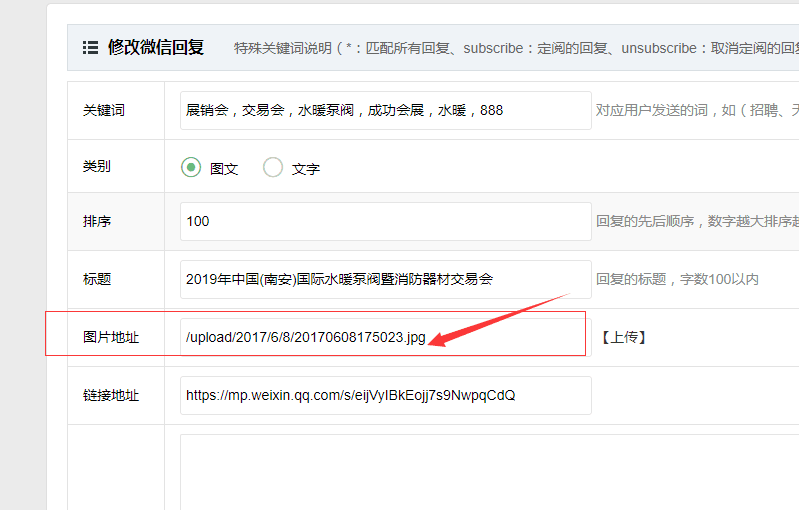Click the 类别 row label

(x=97, y=167)
